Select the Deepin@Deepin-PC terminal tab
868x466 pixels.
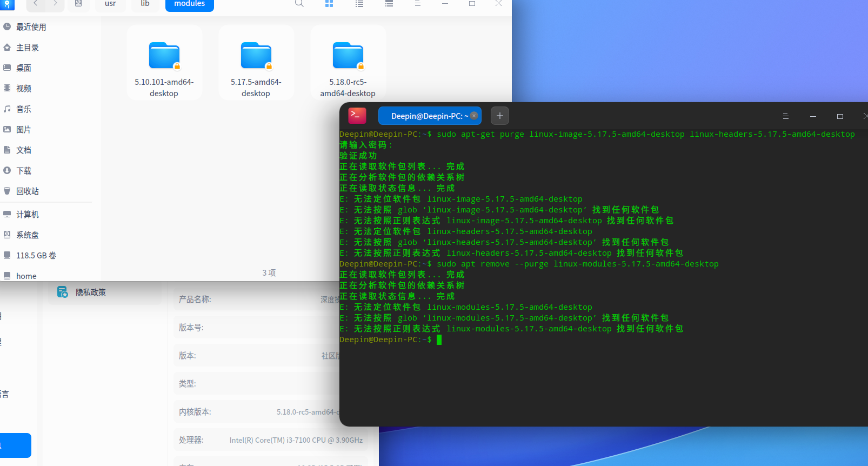[x=430, y=116]
